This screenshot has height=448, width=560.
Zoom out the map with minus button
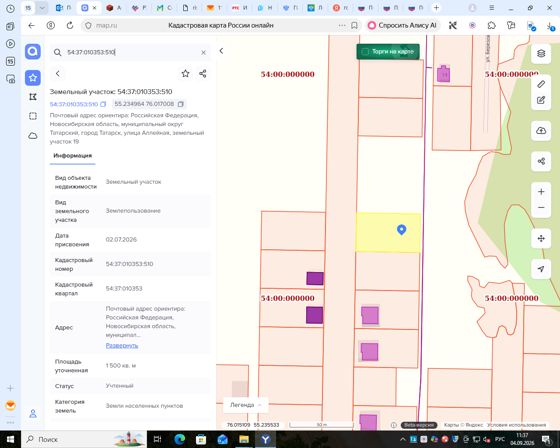coord(541,208)
